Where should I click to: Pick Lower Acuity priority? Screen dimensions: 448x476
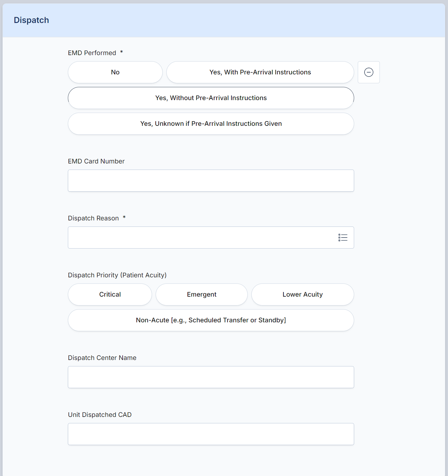[x=303, y=294]
